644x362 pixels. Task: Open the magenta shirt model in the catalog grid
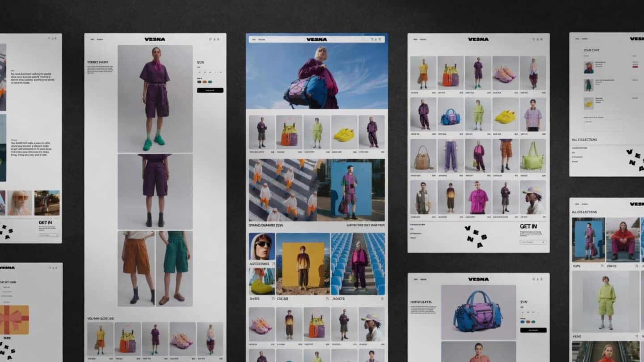478,197
